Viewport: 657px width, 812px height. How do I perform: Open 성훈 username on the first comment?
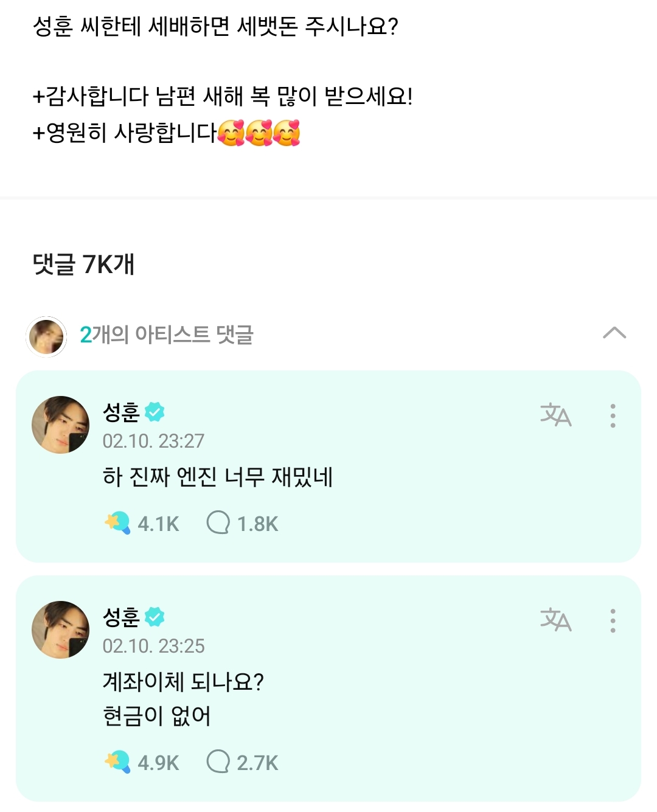121,412
